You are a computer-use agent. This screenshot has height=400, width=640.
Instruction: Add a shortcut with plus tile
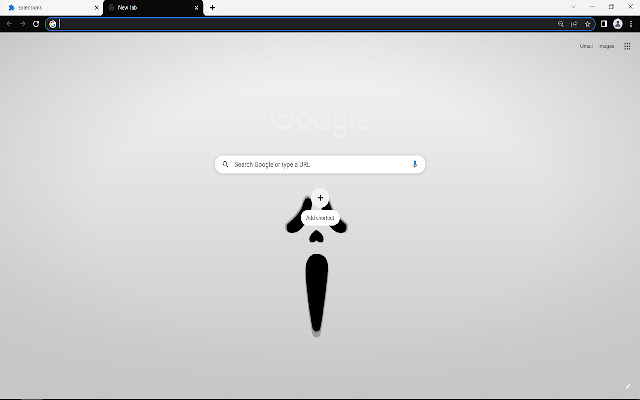pyautogui.click(x=320, y=198)
